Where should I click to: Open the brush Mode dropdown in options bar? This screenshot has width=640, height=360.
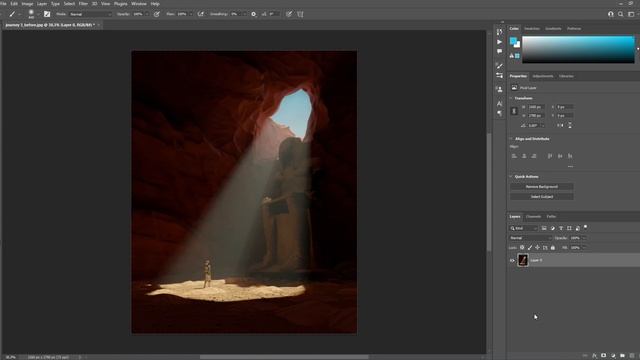coord(91,14)
